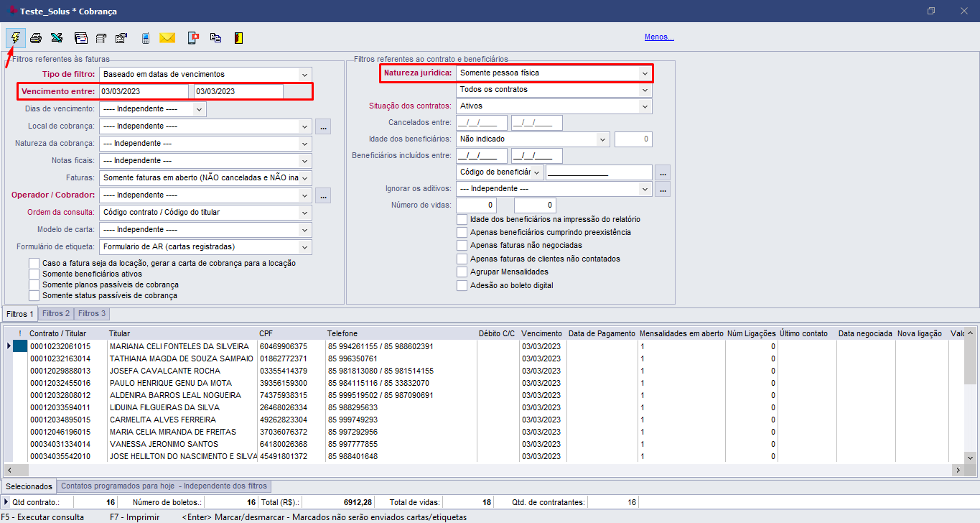Switch to the Filtros 2 tab
The width and height of the screenshot is (980, 523).
click(x=56, y=313)
